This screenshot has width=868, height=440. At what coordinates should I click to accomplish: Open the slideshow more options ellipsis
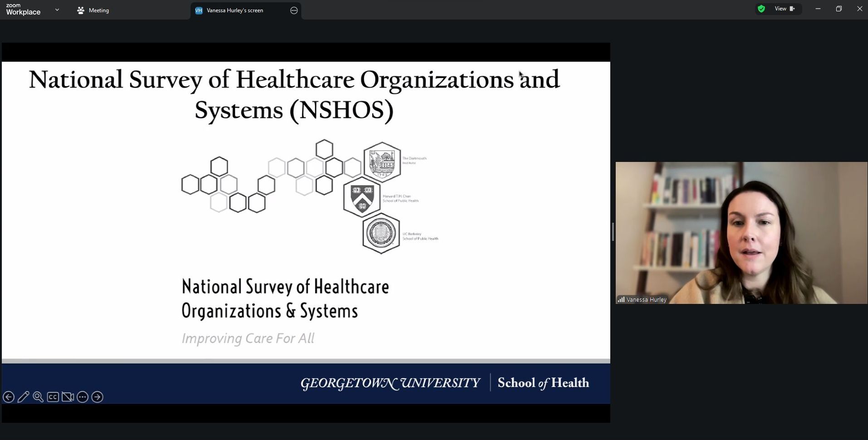[83, 397]
